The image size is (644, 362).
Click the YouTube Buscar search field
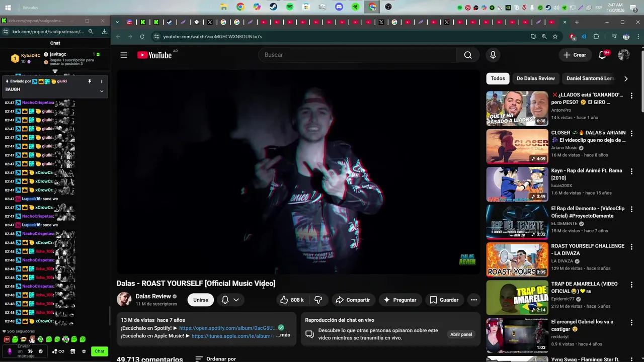(x=357, y=55)
